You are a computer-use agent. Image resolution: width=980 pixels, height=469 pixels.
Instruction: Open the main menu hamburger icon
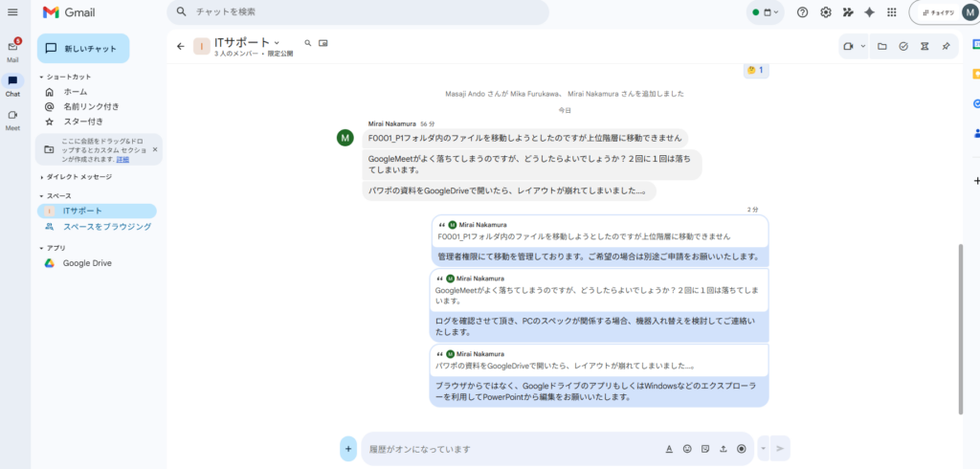(x=12, y=11)
